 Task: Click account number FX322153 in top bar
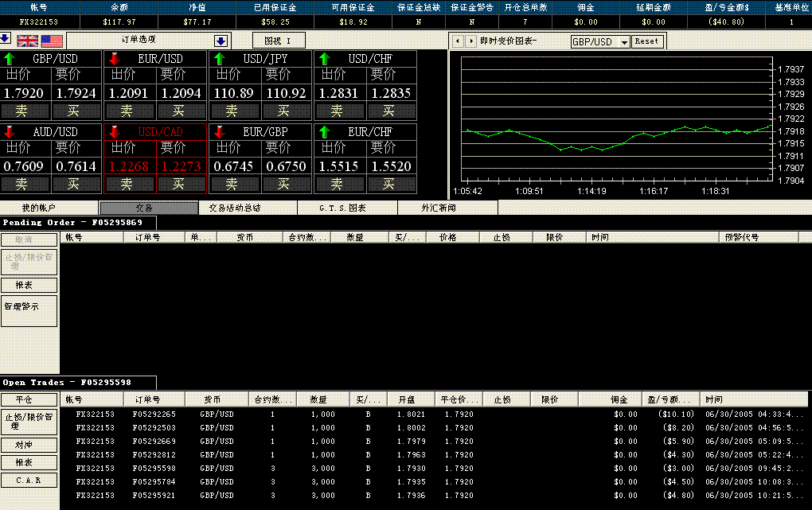click(x=39, y=21)
